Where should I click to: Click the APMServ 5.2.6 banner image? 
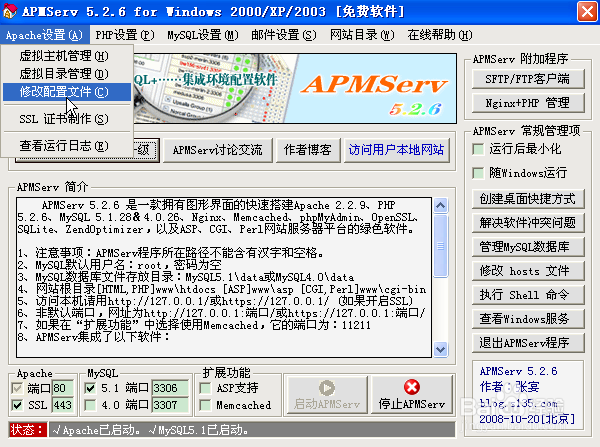click(x=295, y=88)
